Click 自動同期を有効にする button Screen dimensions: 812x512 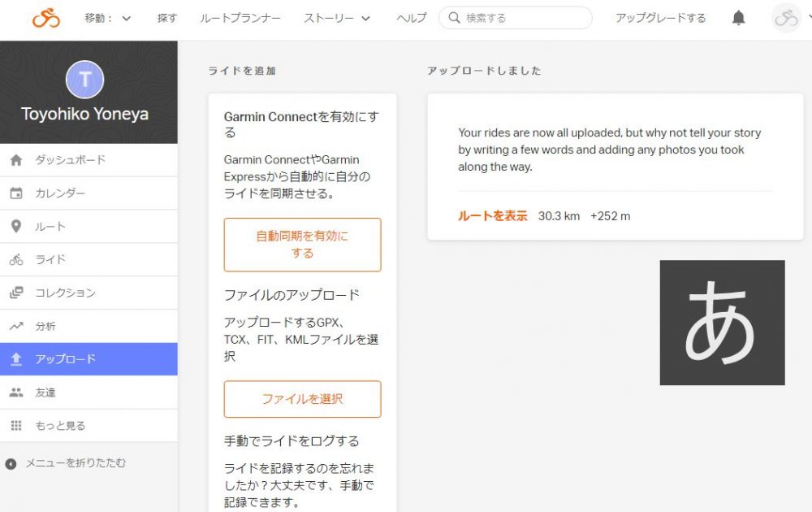pos(302,245)
